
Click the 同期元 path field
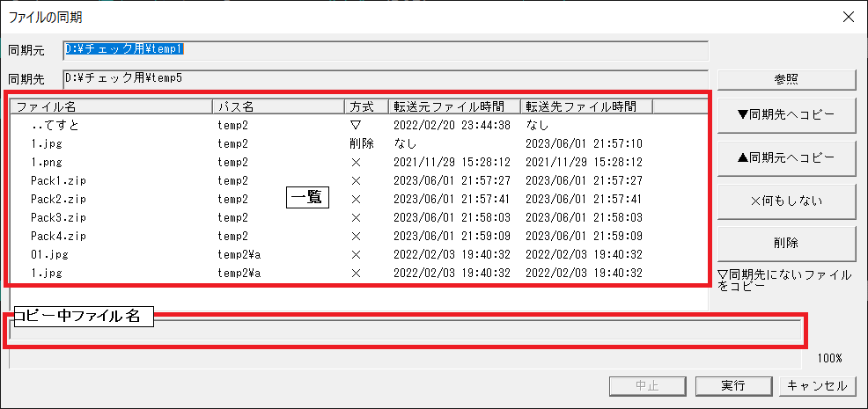pyautogui.click(x=386, y=50)
